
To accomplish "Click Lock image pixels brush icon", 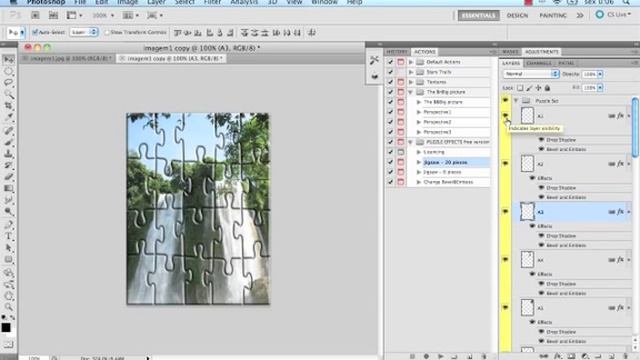I will coord(529,88).
